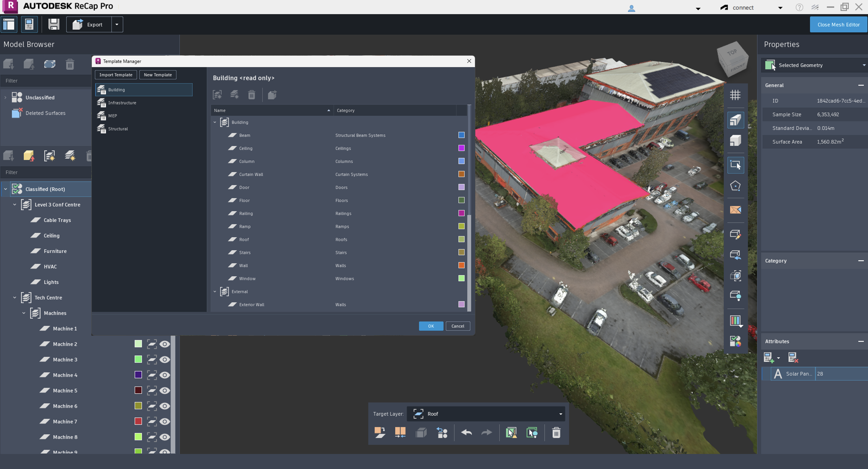The image size is (868, 469).
Task: Click the color bars icon in viewport toolbar
Action: coord(736,321)
